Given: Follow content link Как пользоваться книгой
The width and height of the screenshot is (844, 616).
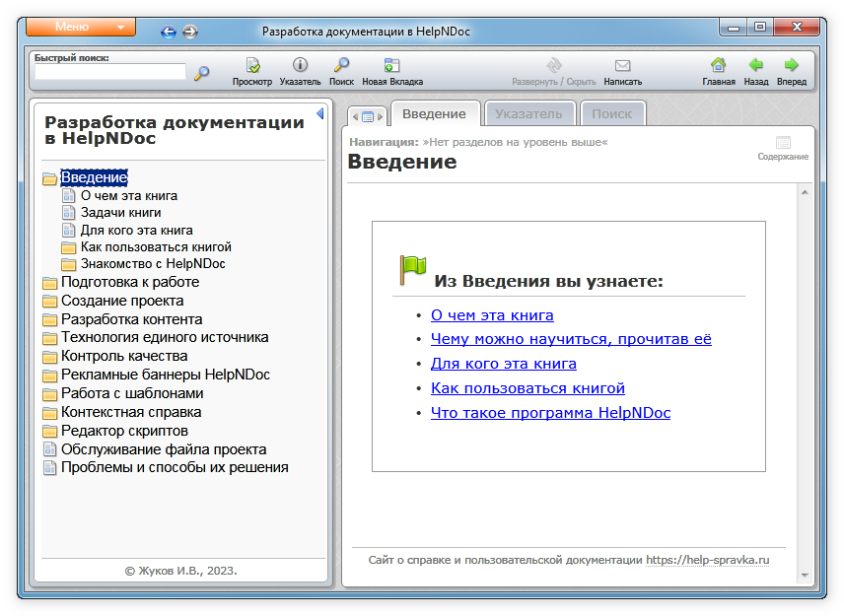Looking at the screenshot, I should pos(527,388).
